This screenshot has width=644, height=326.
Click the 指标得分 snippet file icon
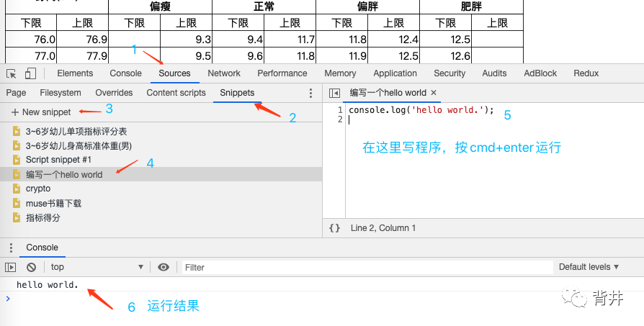point(17,218)
